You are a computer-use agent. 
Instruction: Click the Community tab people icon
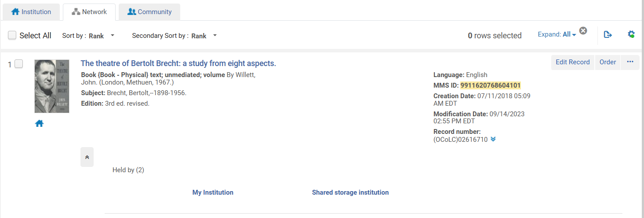[131, 12]
